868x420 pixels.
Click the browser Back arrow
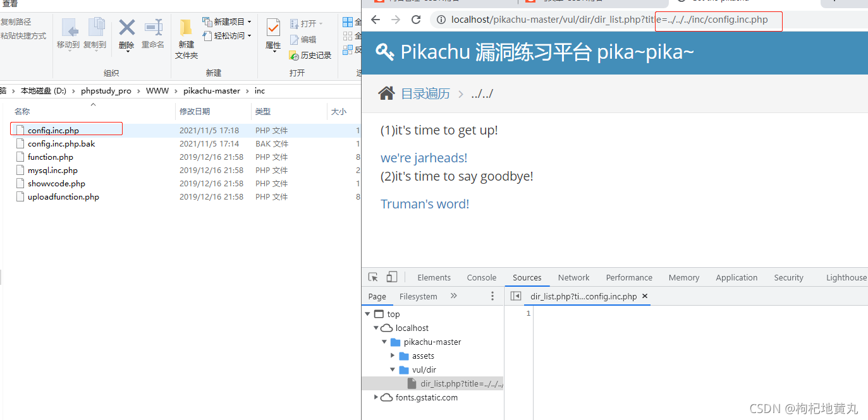coord(376,20)
